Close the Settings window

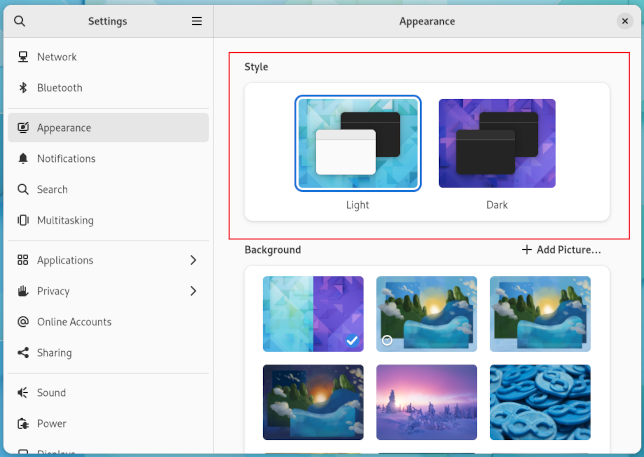(x=625, y=21)
